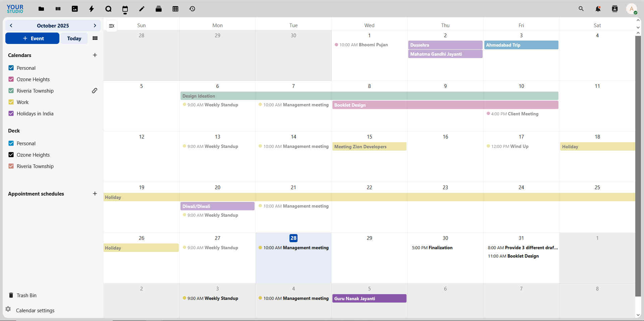Open the Collectives stack icon
The height and width of the screenshot is (321, 644).
tap(159, 9)
